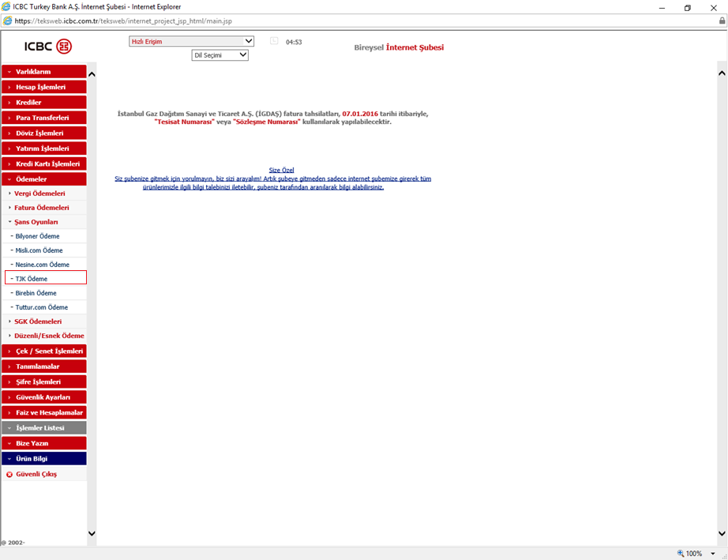Open the Döviz İşlemleri menu

pyautogui.click(x=44, y=133)
